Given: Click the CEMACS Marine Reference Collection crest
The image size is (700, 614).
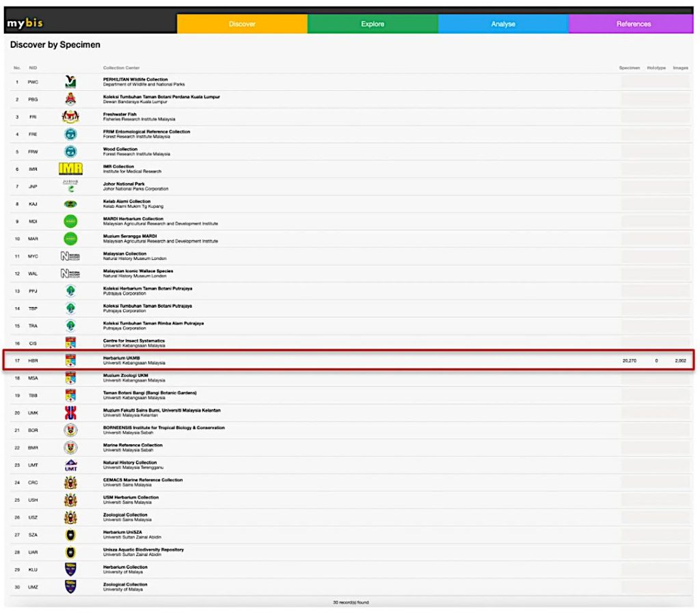Looking at the screenshot, I should pos(70,483).
